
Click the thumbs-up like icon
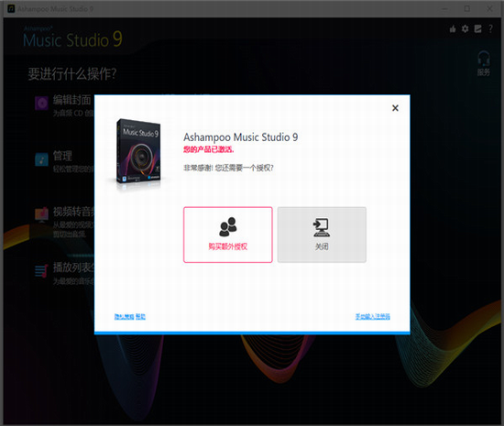(x=453, y=29)
